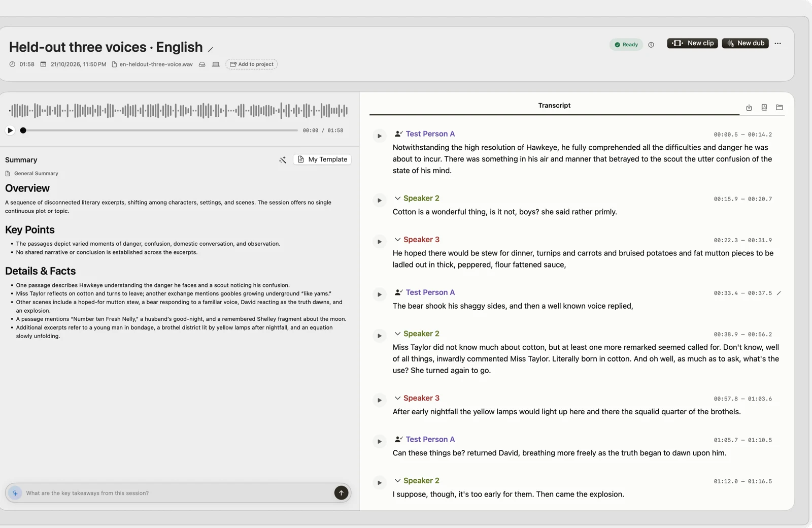
Task: Open the transcript dictionary book icon
Action: coord(764,107)
